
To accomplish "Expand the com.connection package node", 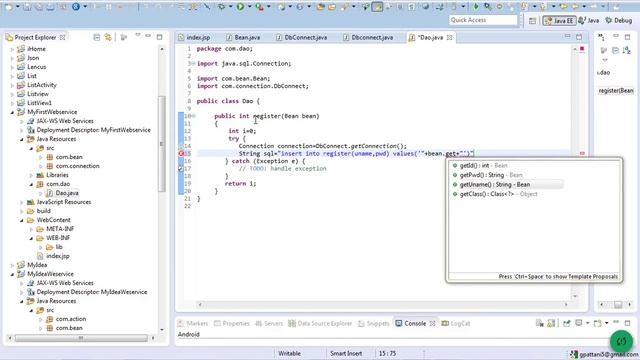I will 40,166.
